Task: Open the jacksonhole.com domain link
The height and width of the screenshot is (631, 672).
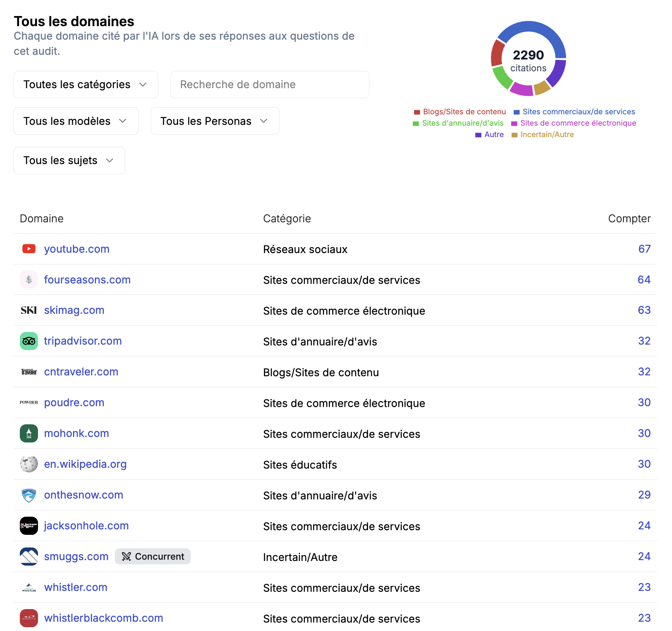Action: (x=86, y=526)
